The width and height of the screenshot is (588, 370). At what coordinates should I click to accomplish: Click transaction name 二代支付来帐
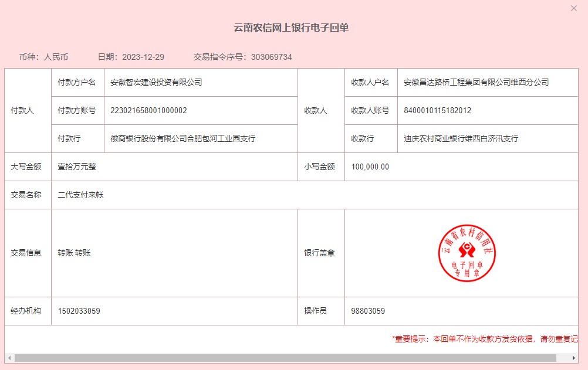pos(80,195)
